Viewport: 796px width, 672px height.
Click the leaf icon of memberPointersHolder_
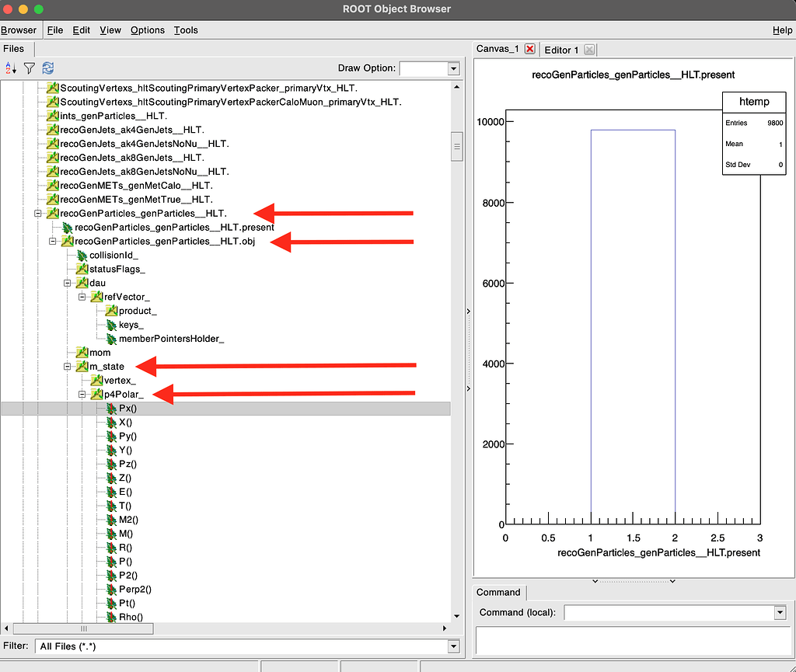click(x=111, y=338)
